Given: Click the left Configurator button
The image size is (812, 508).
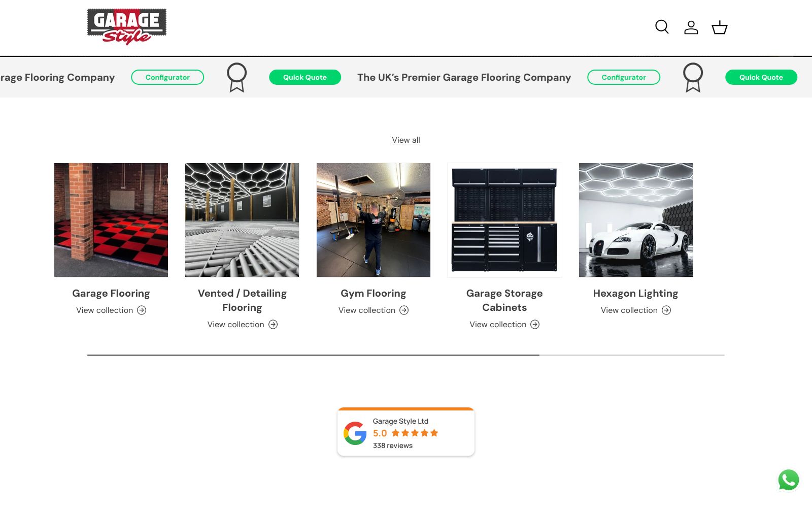Looking at the screenshot, I should (x=167, y=77).
